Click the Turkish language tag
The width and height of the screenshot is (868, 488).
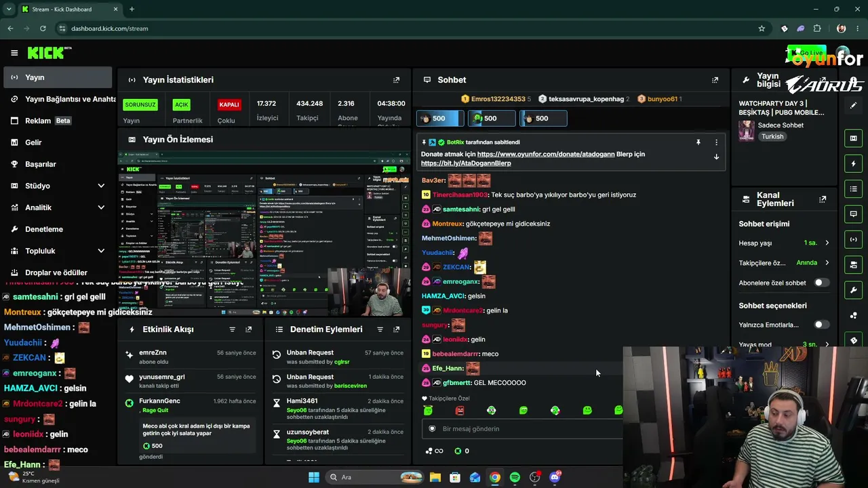coord(772,136)
